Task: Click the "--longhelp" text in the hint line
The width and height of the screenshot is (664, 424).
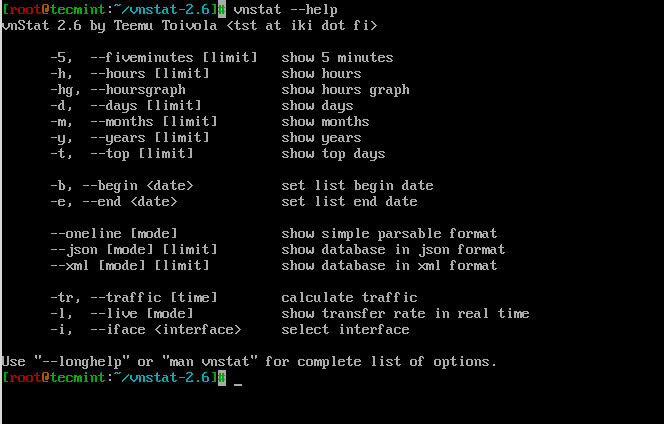Action: [73, 362]
